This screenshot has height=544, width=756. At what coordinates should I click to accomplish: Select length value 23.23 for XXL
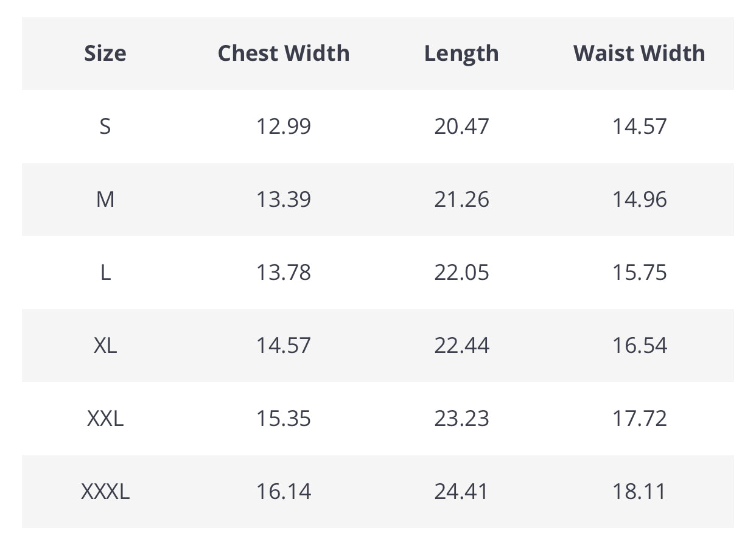[461, 419]
